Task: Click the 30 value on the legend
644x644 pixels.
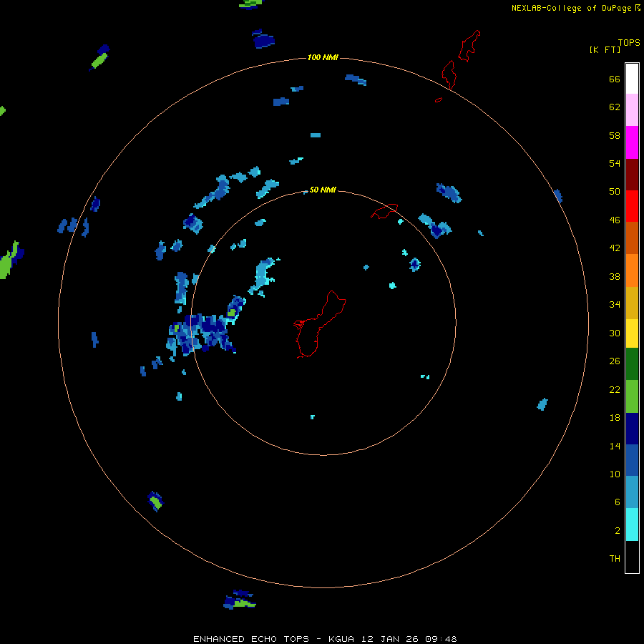Action: click(x=615, y=333)
